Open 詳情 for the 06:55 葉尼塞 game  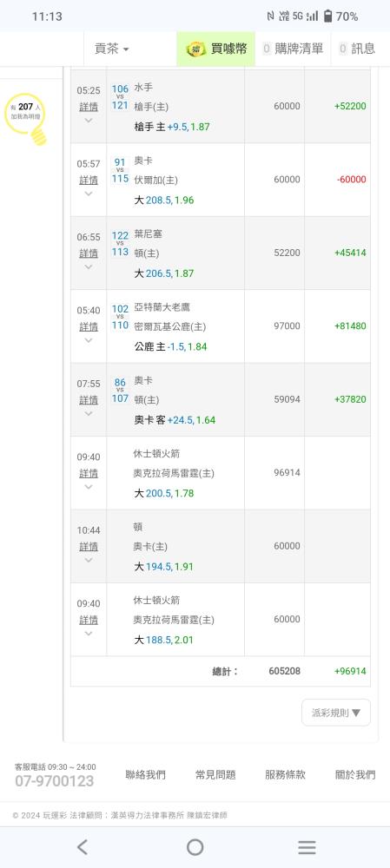pos(89,253)
